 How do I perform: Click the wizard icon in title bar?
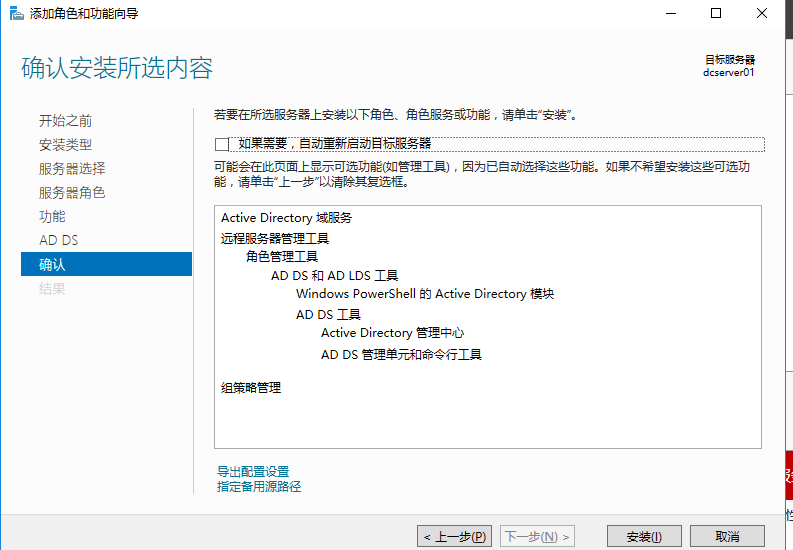16,14
